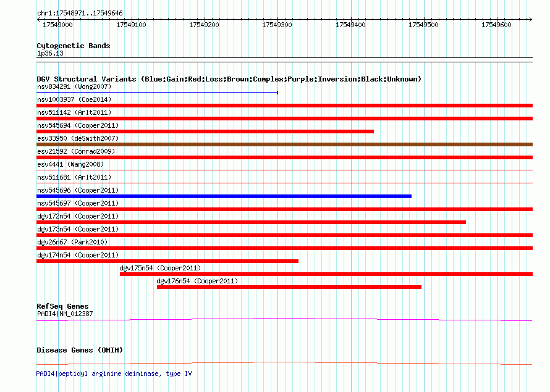
Task: Click the chr1:17548971..17549646 coordinate label
Action: (x=80, y=14)
